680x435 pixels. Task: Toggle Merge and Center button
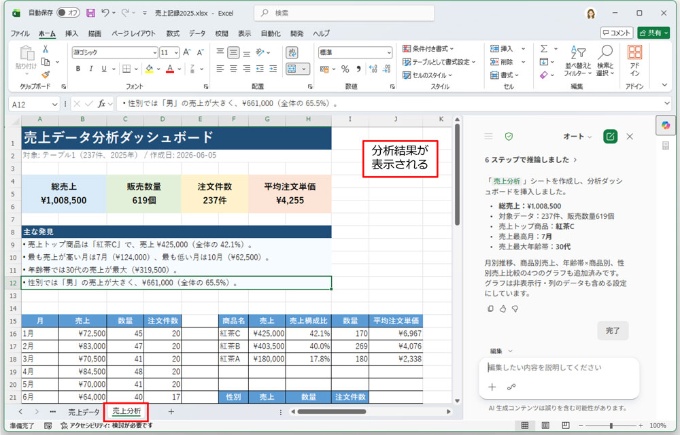tap(292, 69)
